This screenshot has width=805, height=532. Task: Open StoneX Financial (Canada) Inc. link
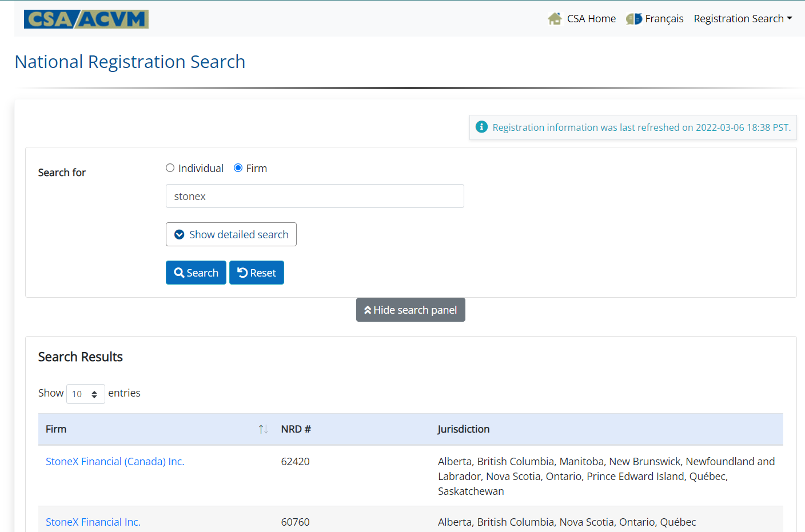click(x=115, y=462)
